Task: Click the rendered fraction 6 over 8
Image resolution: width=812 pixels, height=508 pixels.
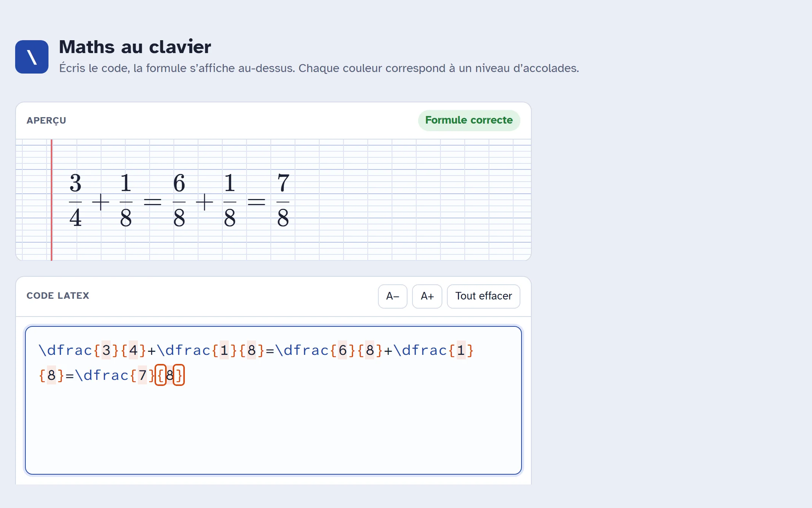Action: point(179,201)
